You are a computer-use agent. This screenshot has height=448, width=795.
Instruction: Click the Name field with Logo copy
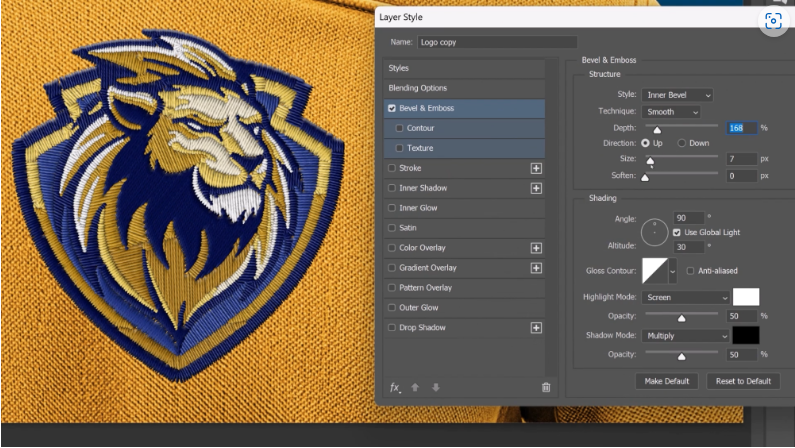click(x=497, y=42)
